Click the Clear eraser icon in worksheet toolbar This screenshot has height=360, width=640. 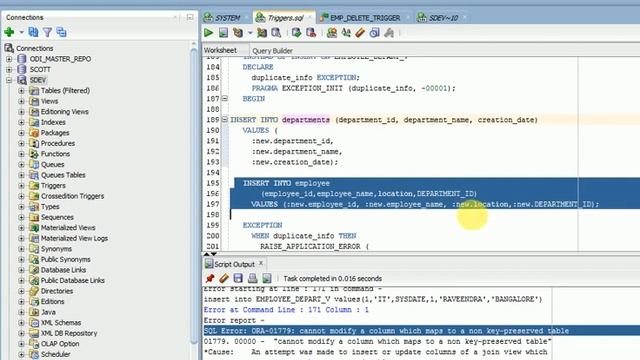360,33
